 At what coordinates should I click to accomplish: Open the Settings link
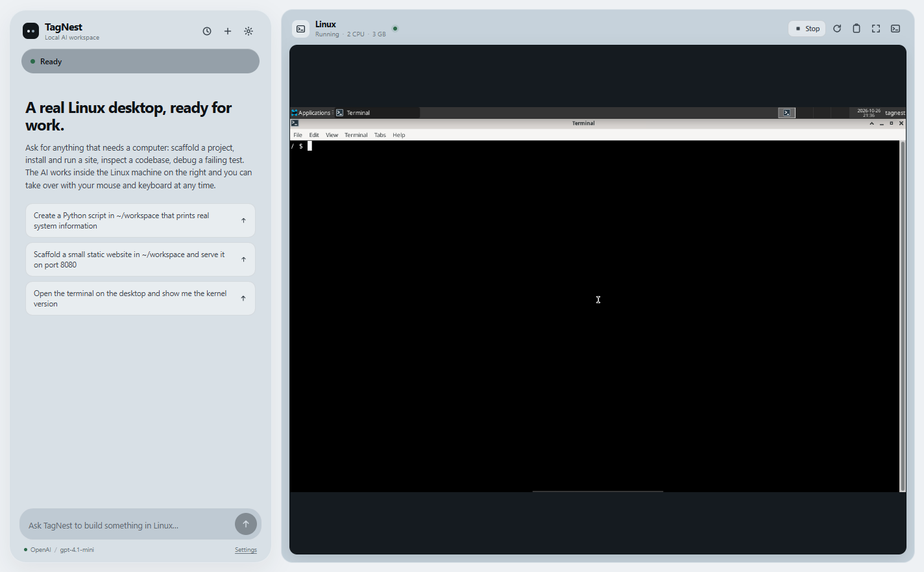[x=246, y=550]
